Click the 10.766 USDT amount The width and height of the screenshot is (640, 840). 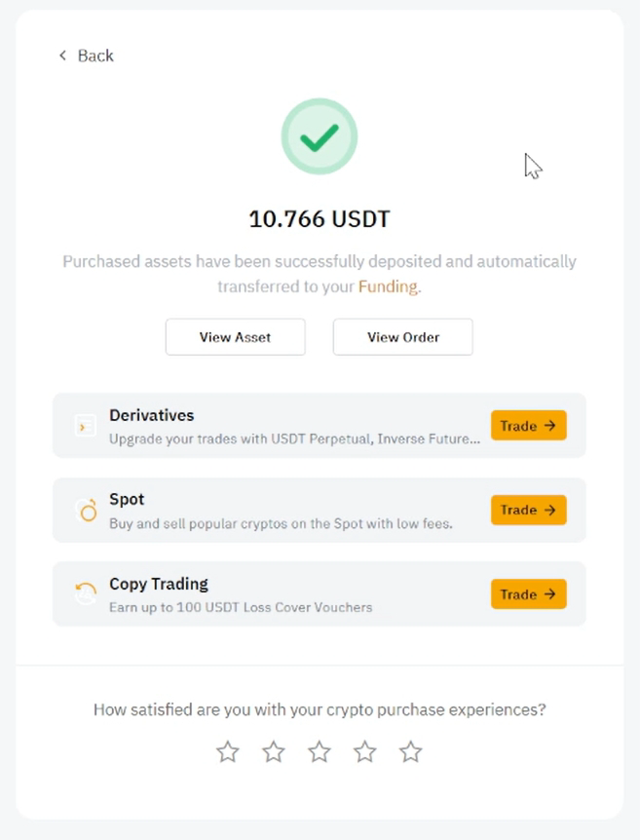point(320,219)
